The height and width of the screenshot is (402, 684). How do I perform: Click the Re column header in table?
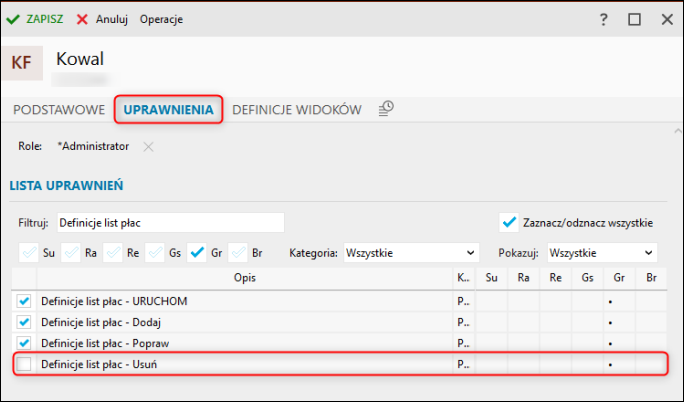pyautogui.click(x=555, y=278)
